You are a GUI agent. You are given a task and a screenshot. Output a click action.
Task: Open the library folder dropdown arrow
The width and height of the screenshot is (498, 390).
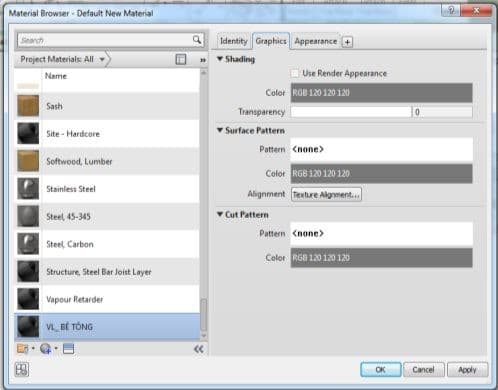point(33,349)
